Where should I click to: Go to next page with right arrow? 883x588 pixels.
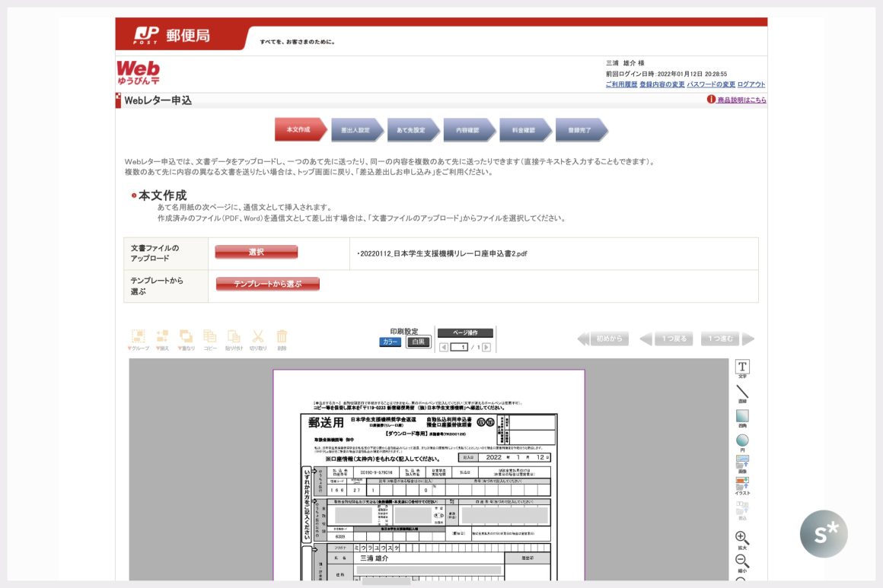tap(486, 348)
